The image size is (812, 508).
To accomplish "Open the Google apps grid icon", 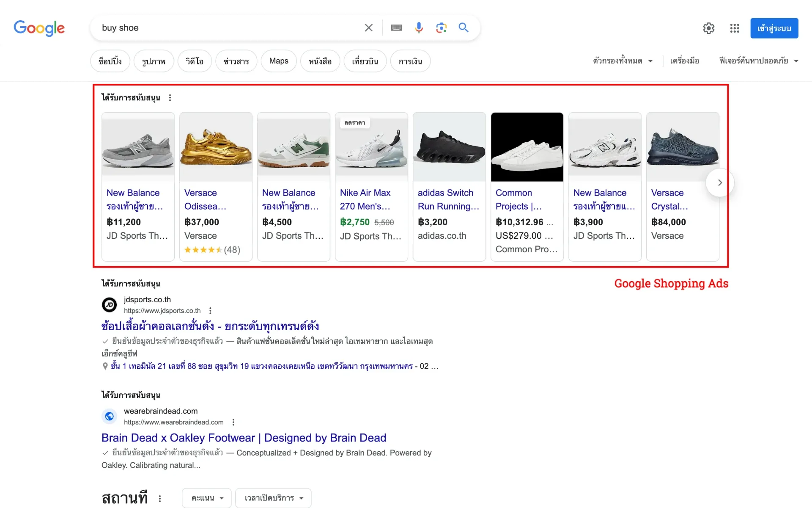I will (735, 28).
